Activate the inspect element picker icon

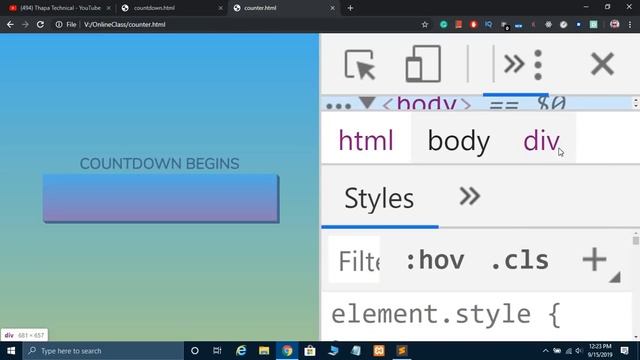[360, 64]
